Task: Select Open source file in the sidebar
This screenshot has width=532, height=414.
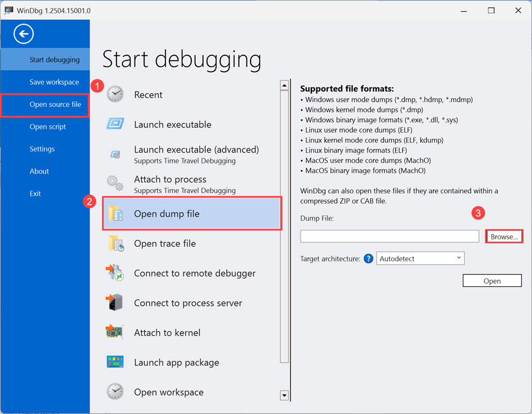Action: (x=45, y=105)
